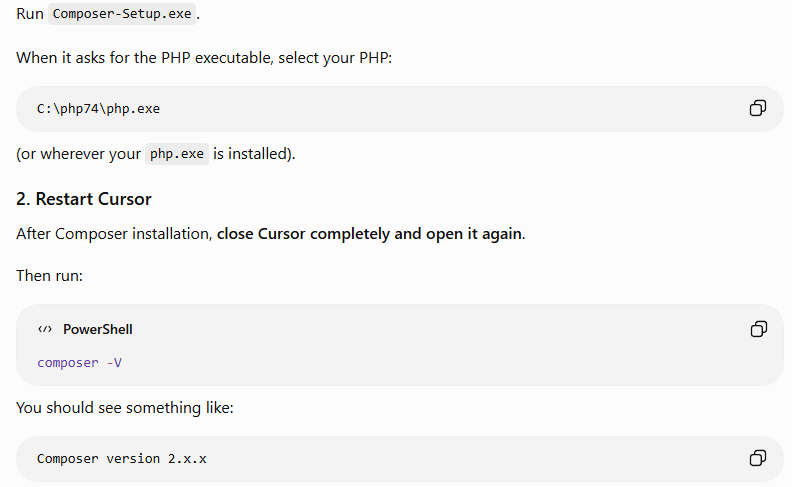The image size is (792, 487).
Task: Click the Then run: line
Action: point(50,276)
